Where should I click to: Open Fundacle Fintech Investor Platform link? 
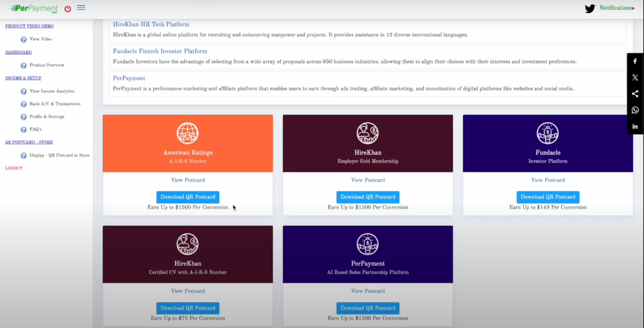160,51
